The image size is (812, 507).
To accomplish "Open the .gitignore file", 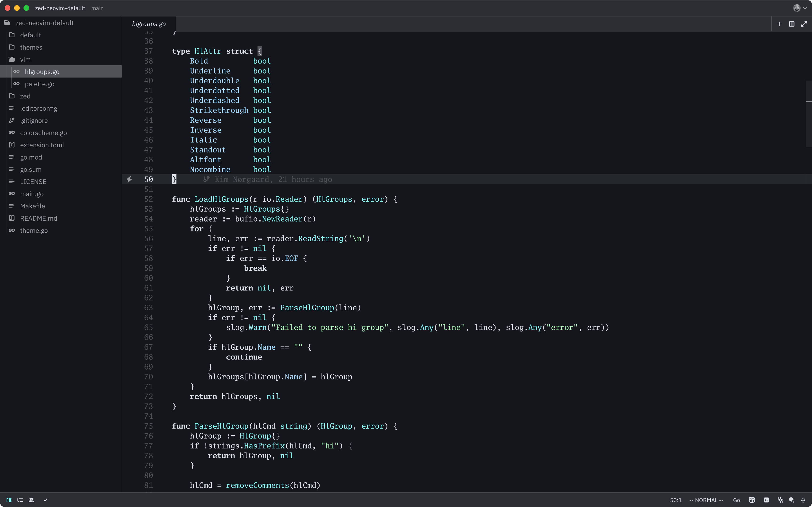I will 61,120.
